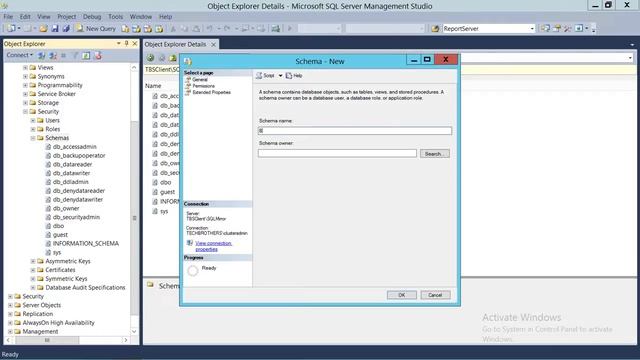Click the Schema owner input field
This screenshot has width=640, height=360.
coord(337,153)
